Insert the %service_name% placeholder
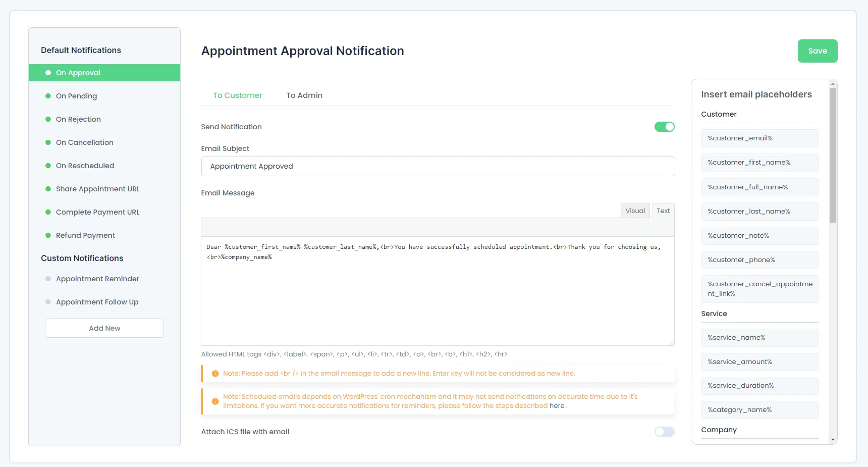The height and width of the screenshot is (467, 868). pos(759,338)
